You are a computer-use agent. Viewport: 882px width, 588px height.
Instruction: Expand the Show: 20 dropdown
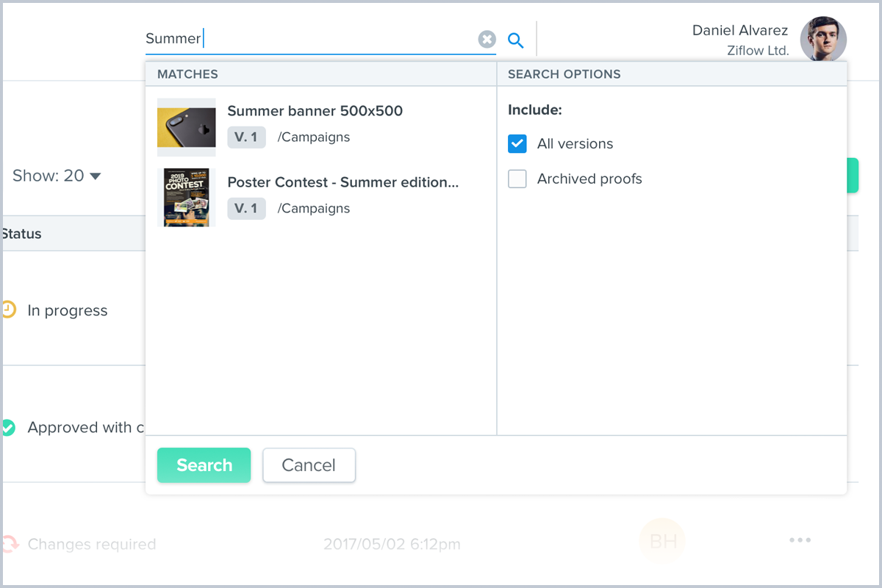[x=57, y=176]
